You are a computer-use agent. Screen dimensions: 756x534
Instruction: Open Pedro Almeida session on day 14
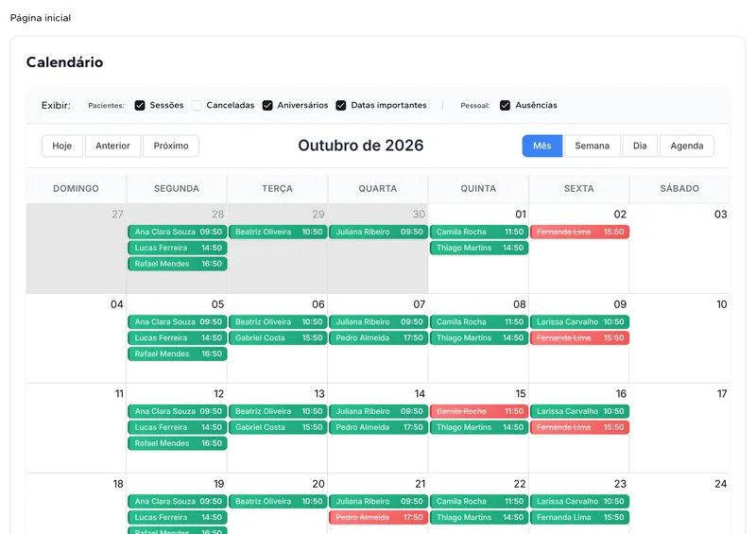coord(379,427)
